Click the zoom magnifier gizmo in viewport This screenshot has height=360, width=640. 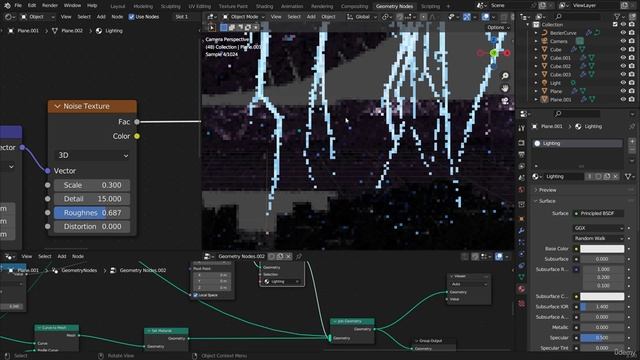pyautogui.click(x=505, y=76)
